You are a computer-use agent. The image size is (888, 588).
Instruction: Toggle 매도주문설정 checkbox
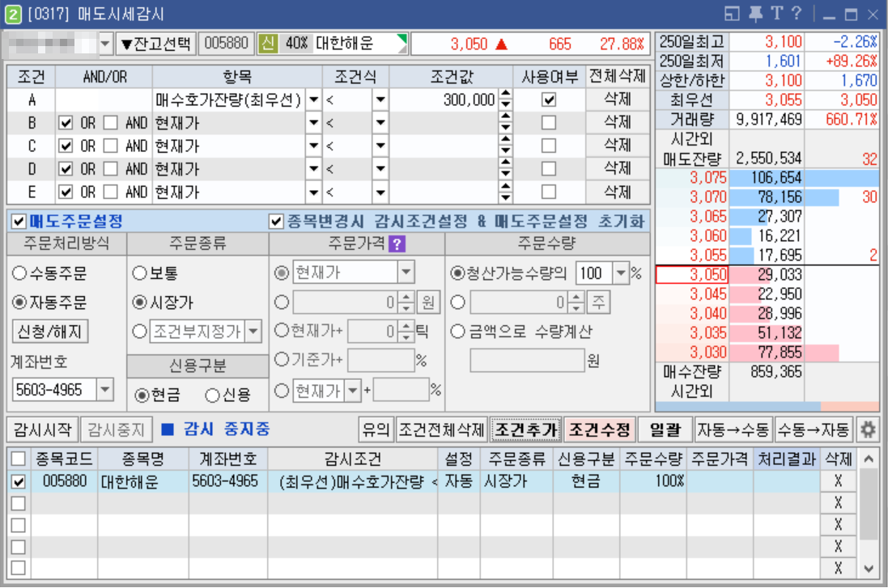tap(19, 222)
